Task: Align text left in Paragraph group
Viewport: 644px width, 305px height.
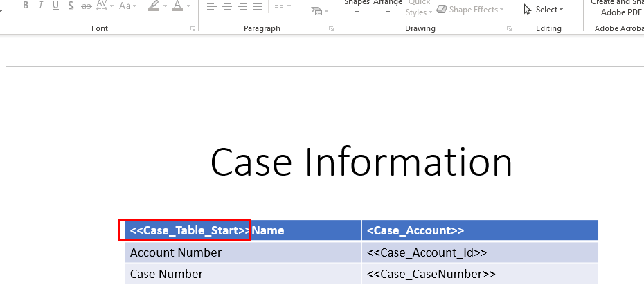Action: [x=211, y=6]
